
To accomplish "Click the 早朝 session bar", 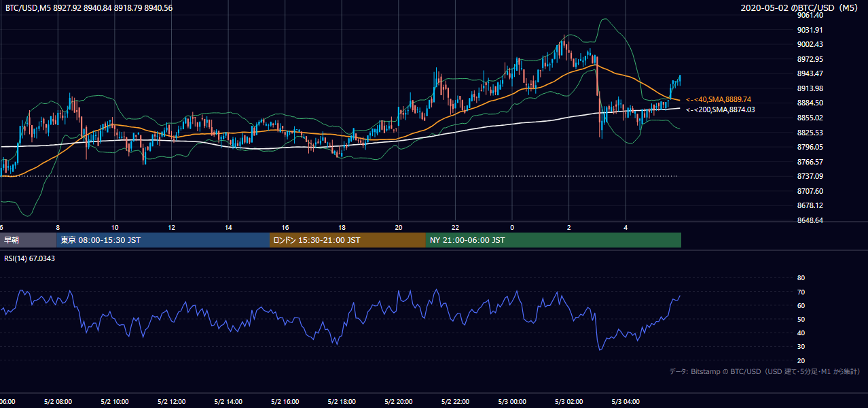I will click(29, 240).
